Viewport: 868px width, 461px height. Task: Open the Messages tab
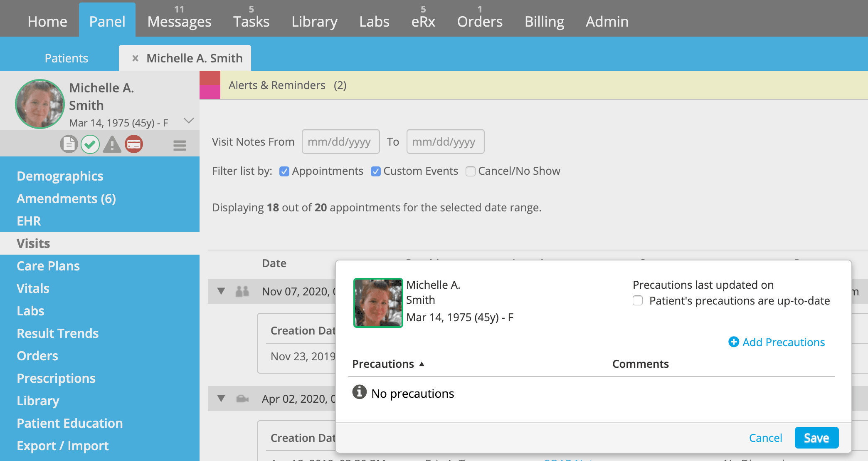[179, 21]
